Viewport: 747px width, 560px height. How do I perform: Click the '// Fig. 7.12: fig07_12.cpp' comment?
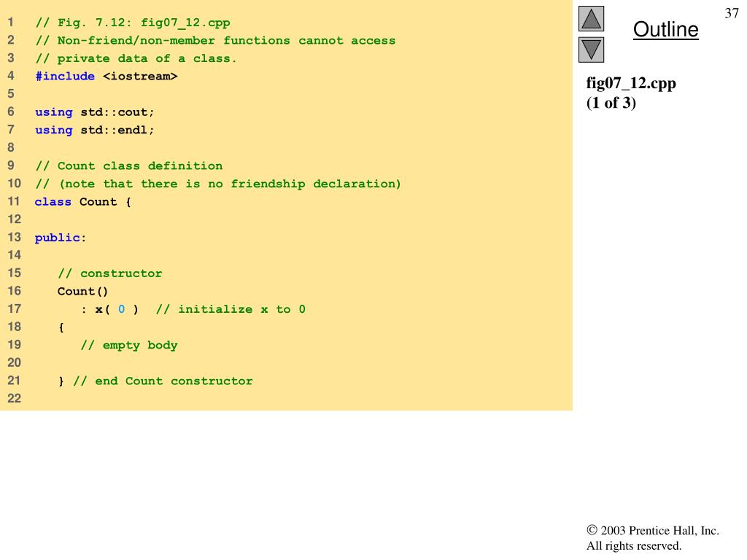[x=133, y=23]
